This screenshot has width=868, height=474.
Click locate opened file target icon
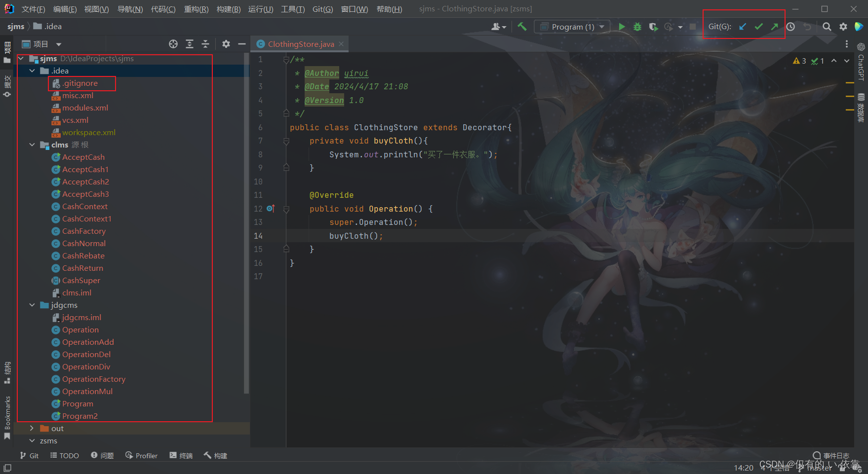click(x=173, y=44)
